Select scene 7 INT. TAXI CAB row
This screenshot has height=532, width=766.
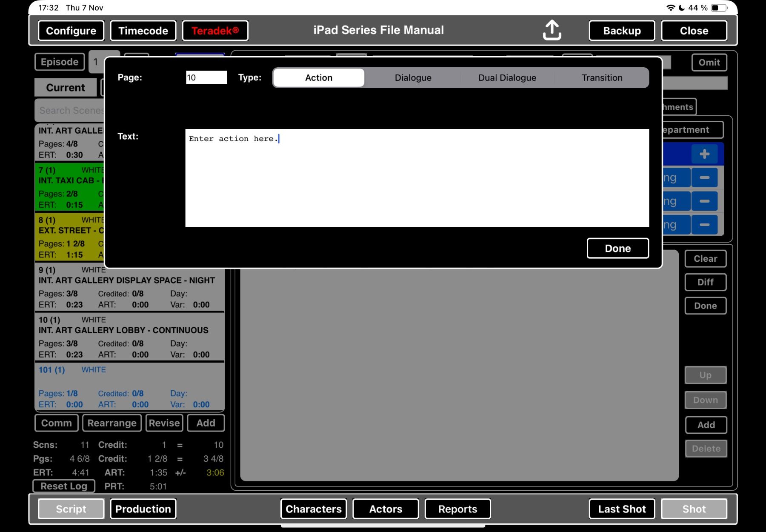click(x=70, y=187)
